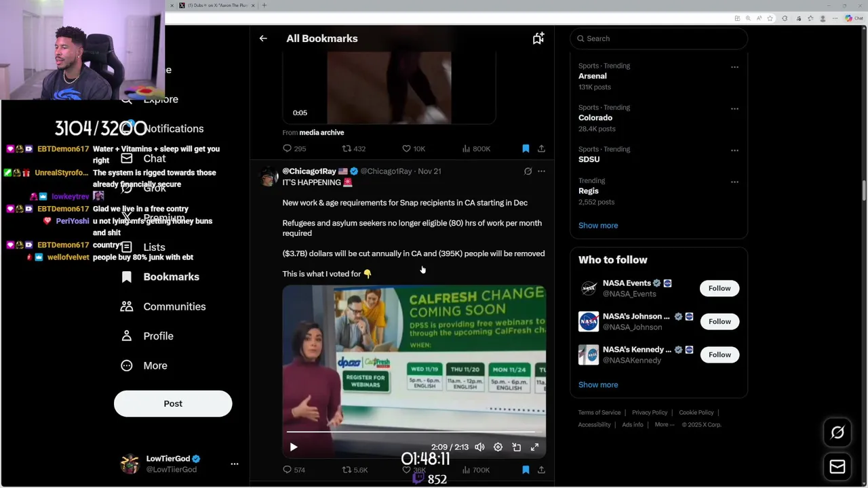Open floating Messages envelope button
The image size is (868, 488).
tap(837, 466)
